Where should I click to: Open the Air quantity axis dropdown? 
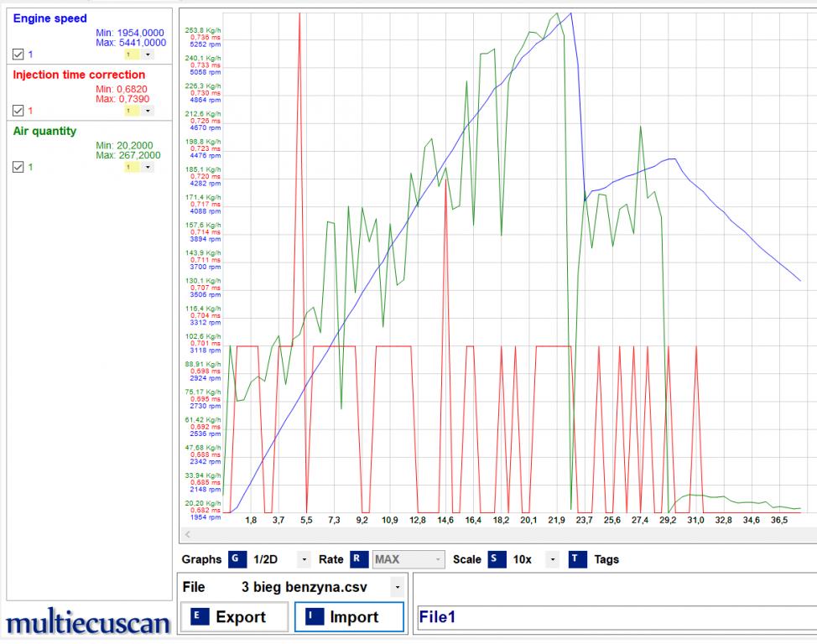(148, 167)
